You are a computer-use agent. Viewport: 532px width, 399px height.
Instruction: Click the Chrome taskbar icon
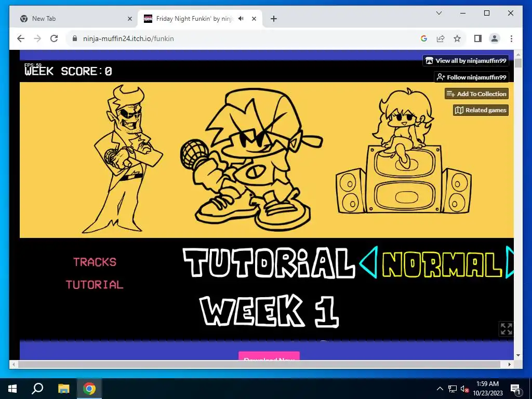[x=89, y=389]
